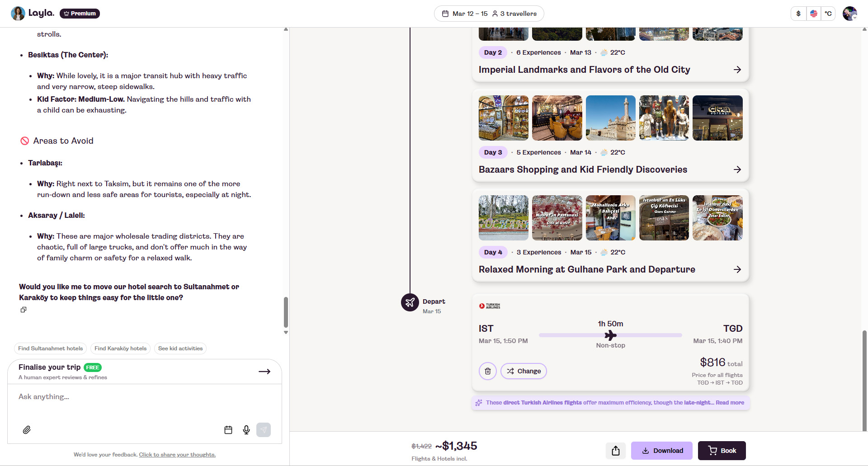Activate the microphone voice input

(x=246, y=430)
